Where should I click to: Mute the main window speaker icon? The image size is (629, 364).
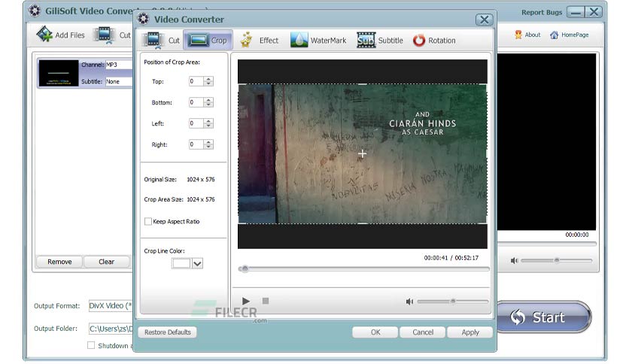pos(514,260)
